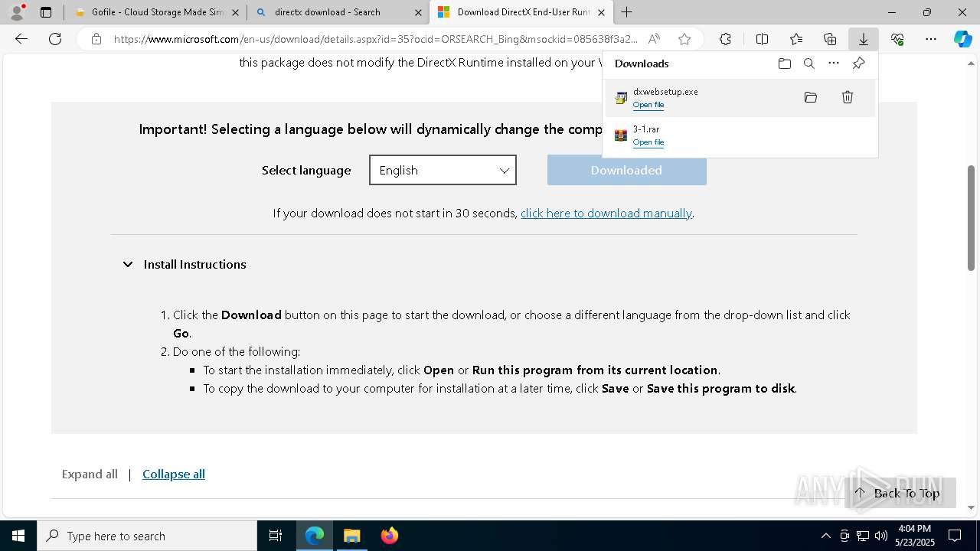Close the directx download Search tab

pos(418,12)
